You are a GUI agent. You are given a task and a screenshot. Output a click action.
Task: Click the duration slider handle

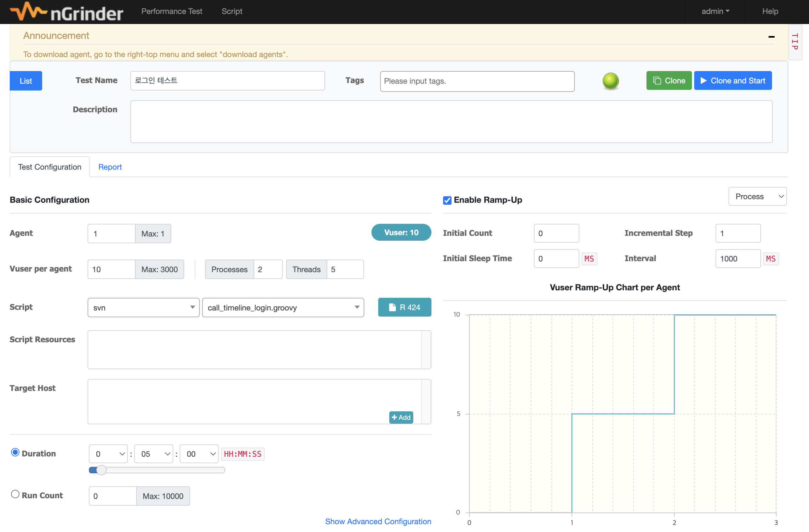coord(101,470)
